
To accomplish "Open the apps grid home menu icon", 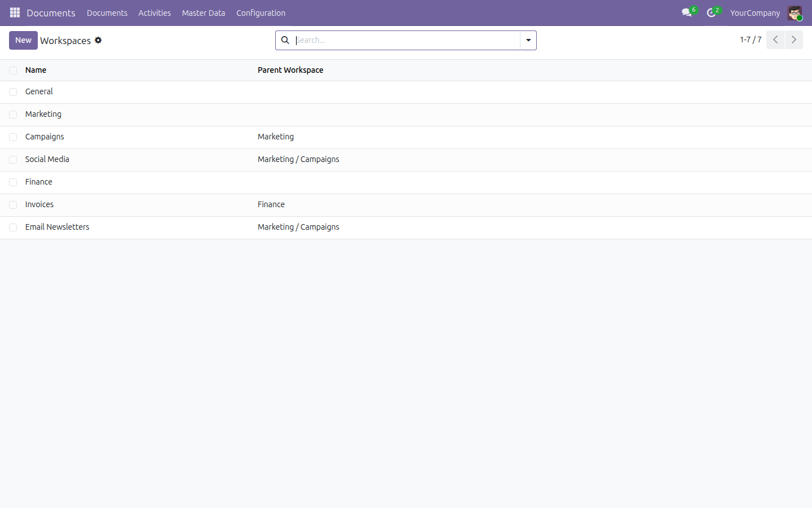I will click(x=15, y=12).
